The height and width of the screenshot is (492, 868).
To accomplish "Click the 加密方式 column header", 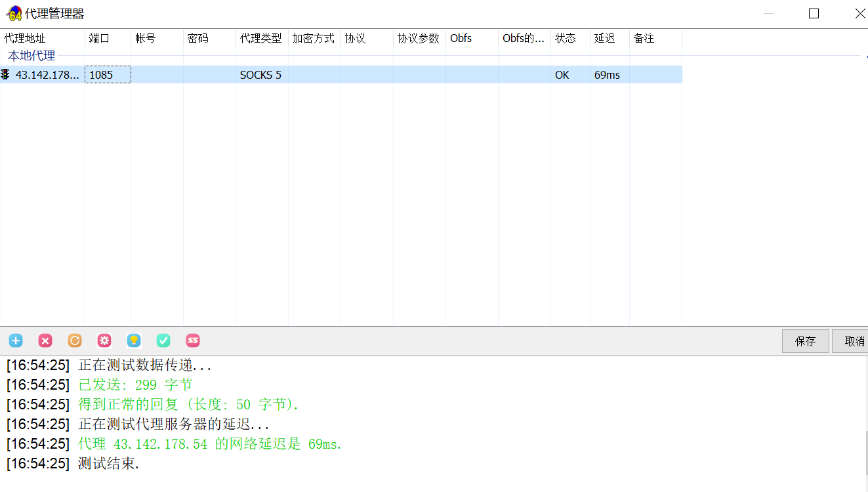I will point(315,38).
